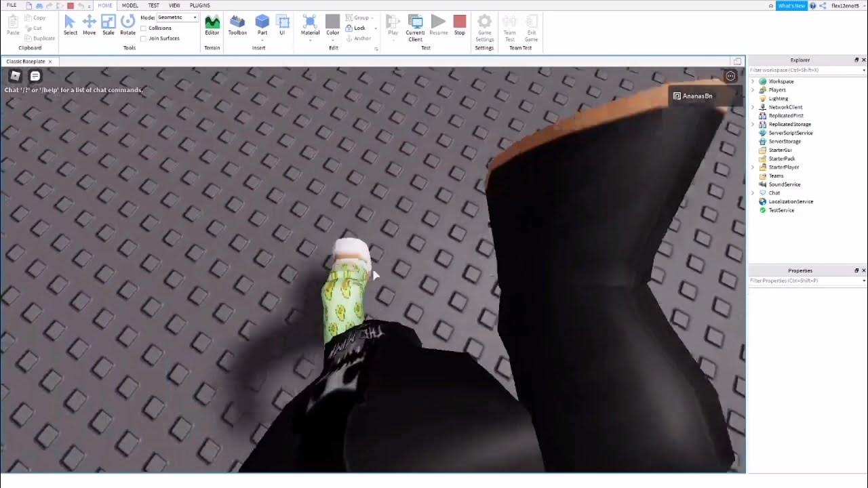Expand the Workspace tree node
The width and height of the screenshot is (868, 488).
[753, 81]
